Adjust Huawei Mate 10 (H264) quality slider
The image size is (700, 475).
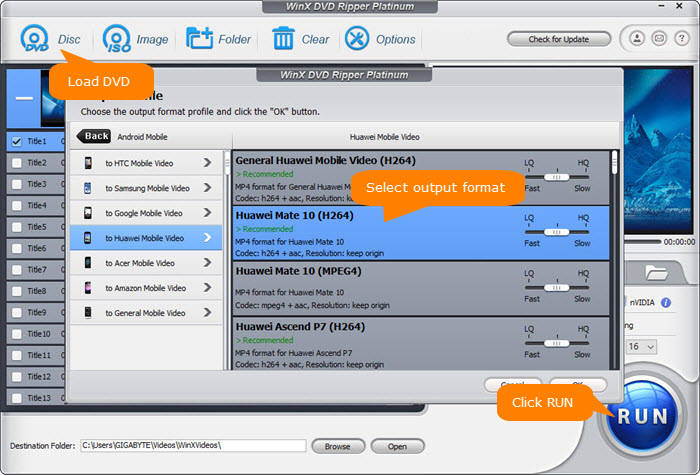pos(557,232)
